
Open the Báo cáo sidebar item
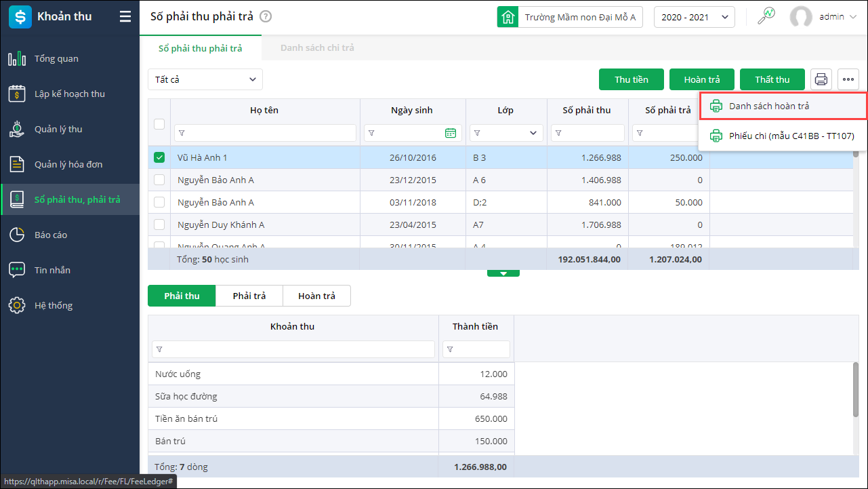click(51, 235)
